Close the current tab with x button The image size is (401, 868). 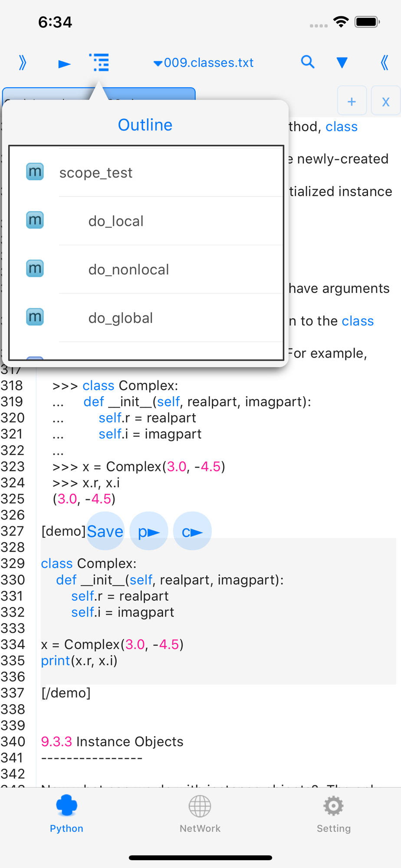pos(386,102)
